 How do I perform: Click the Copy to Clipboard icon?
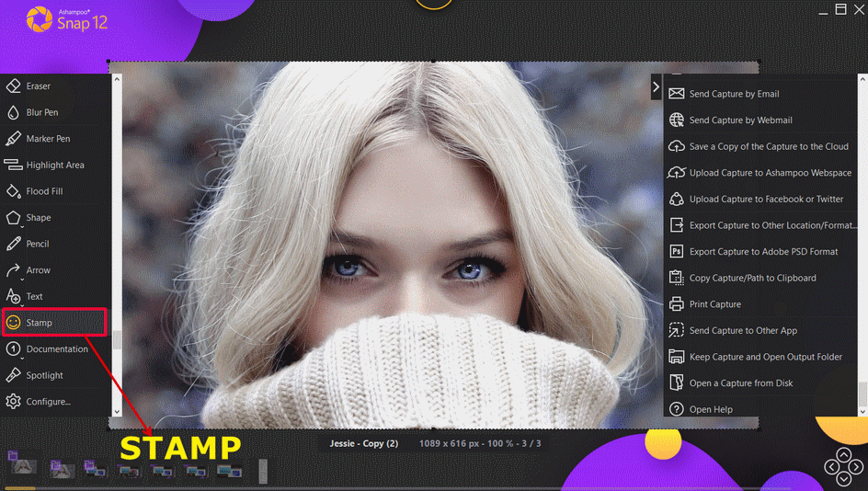point(677,278)
